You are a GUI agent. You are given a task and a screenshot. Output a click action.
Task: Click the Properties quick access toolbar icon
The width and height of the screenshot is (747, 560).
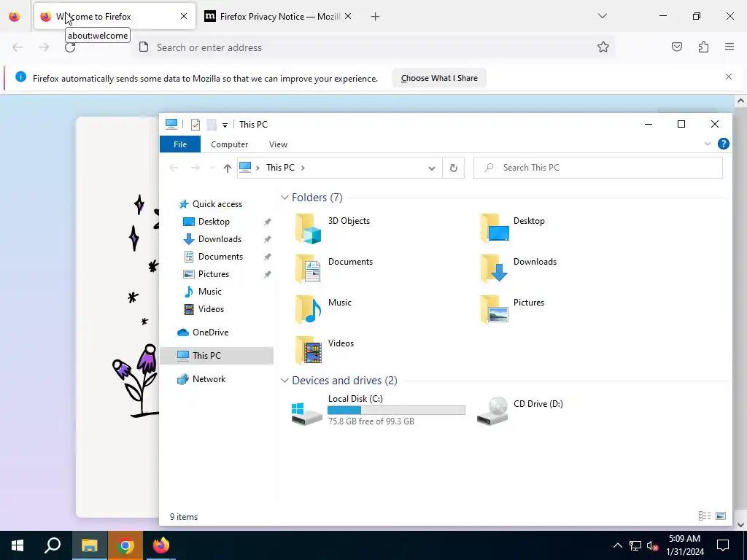pyautogui.click(x=196, y=125)
